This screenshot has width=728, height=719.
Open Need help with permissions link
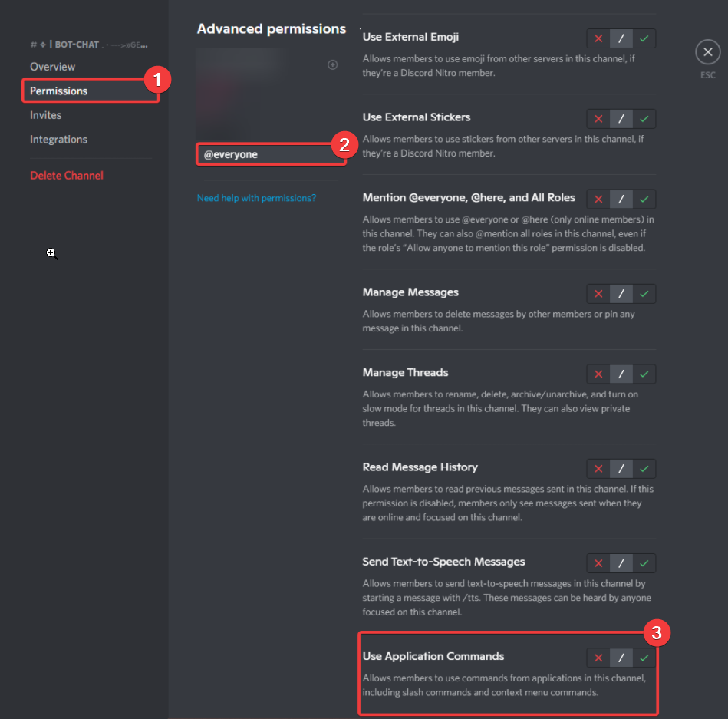(x=256, y=198)
